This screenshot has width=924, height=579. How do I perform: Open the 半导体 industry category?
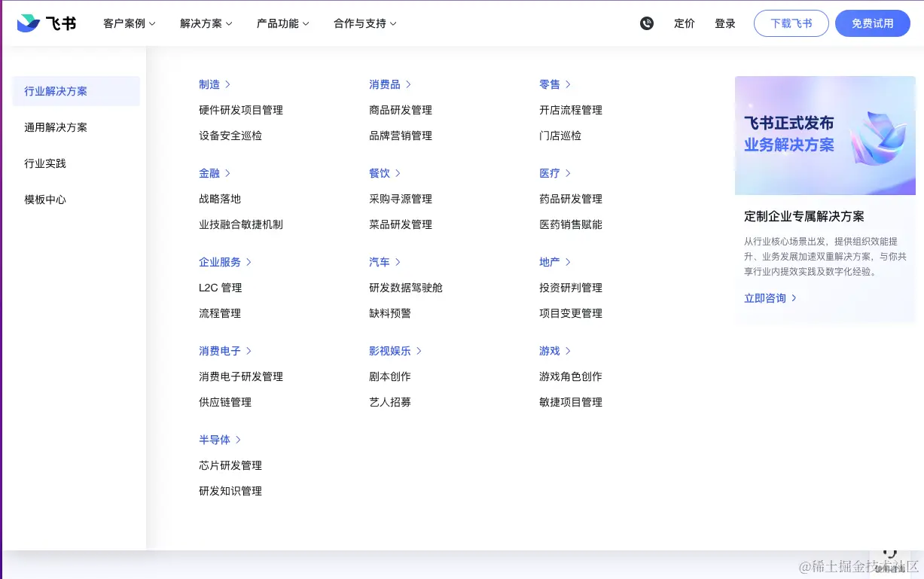pyautogui.click(x=220, y=440)
